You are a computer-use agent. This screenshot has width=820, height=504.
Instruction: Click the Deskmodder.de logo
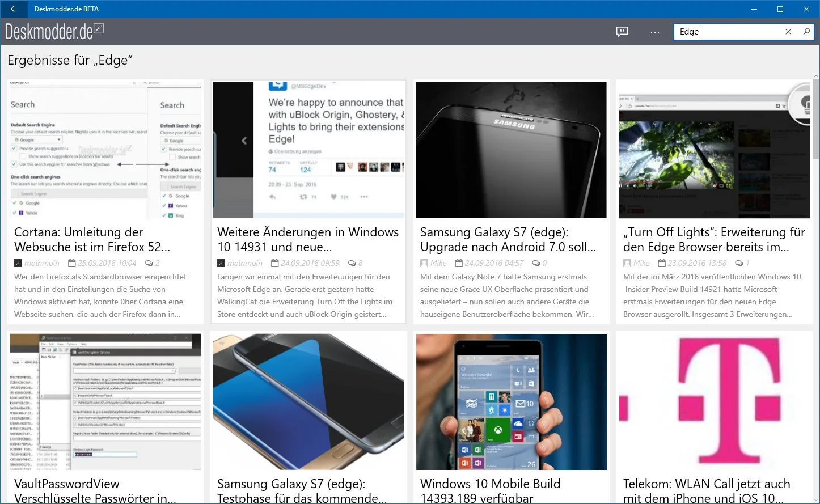tap(54, 32)
